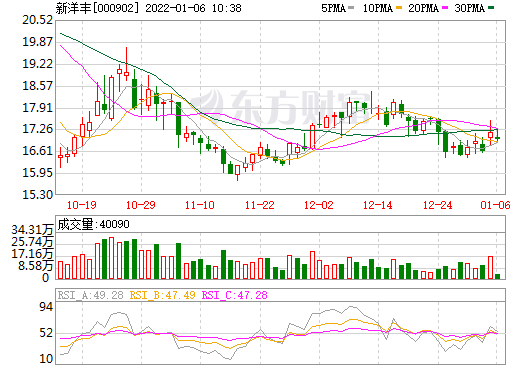Screen dimensions: 520x365
Task: Select the 12-14 date label
Action: tap(378, 205)
